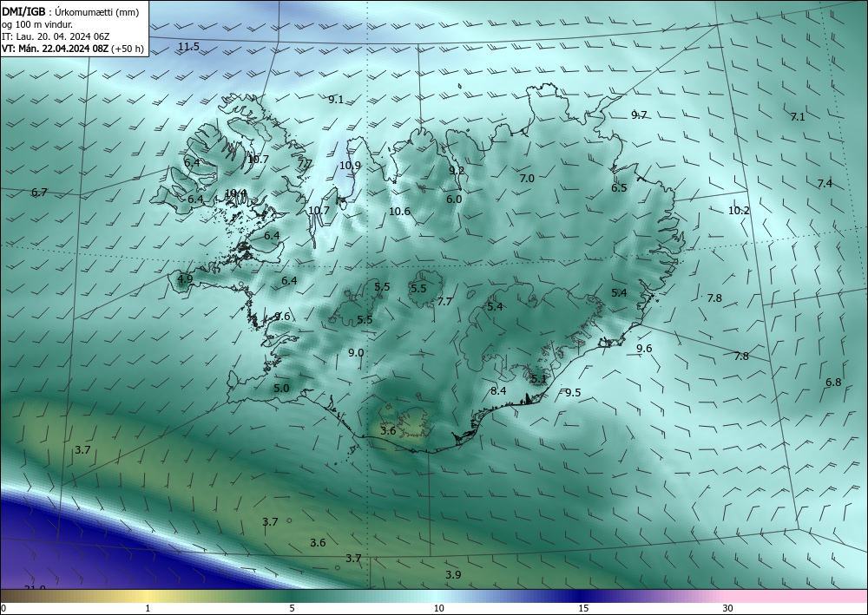Click the 10.2 value east of Iceland
868x615 pixels.
click(x=739, y=210)
